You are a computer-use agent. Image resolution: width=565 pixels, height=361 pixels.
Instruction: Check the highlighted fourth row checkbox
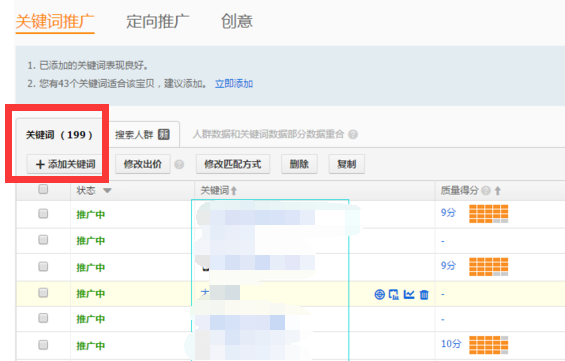[x=43, y=293]
